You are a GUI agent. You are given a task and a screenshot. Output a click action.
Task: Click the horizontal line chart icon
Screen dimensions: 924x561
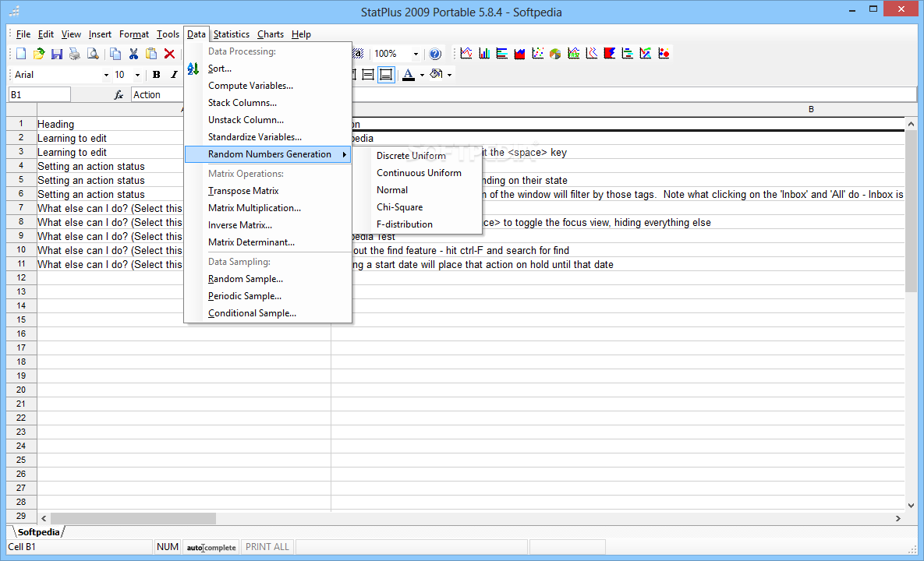click(592, 54)
